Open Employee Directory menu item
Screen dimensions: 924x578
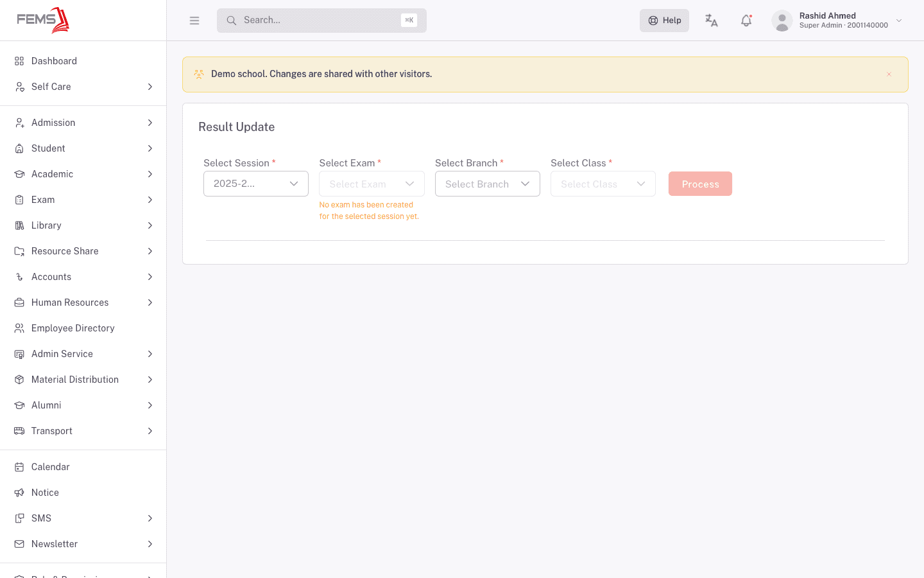[83, 328]
